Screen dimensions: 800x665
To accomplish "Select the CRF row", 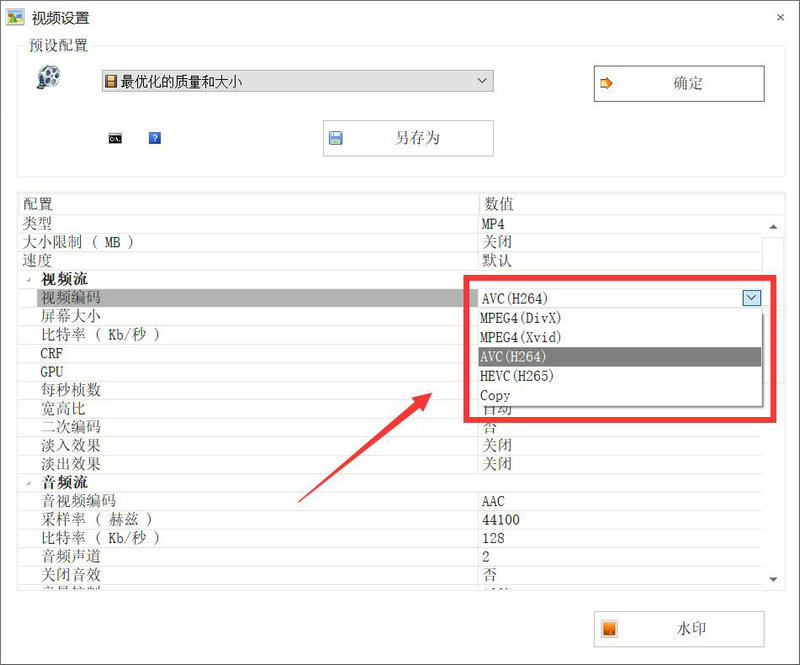I will point(248,353).
